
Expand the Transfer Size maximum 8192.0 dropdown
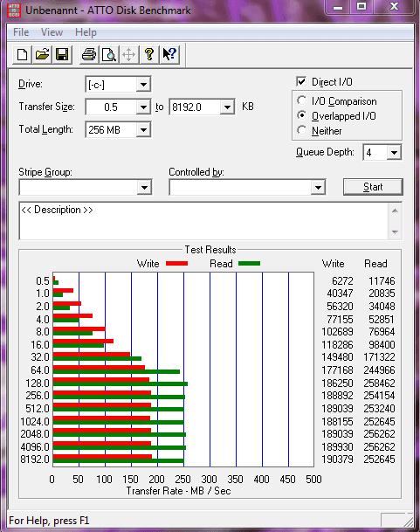click(227, 107)
